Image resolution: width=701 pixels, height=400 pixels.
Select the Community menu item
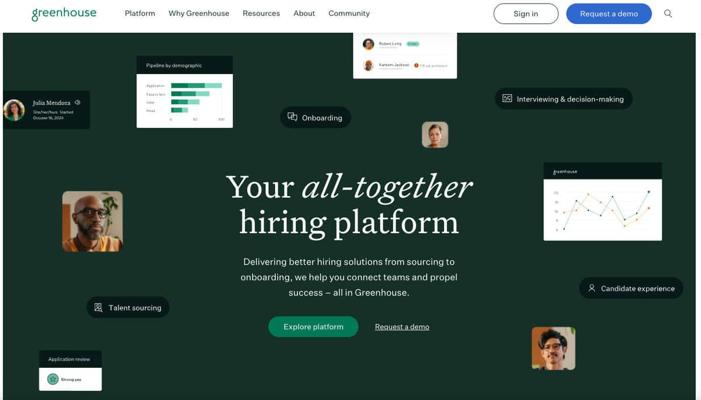[x=349, y=13]
